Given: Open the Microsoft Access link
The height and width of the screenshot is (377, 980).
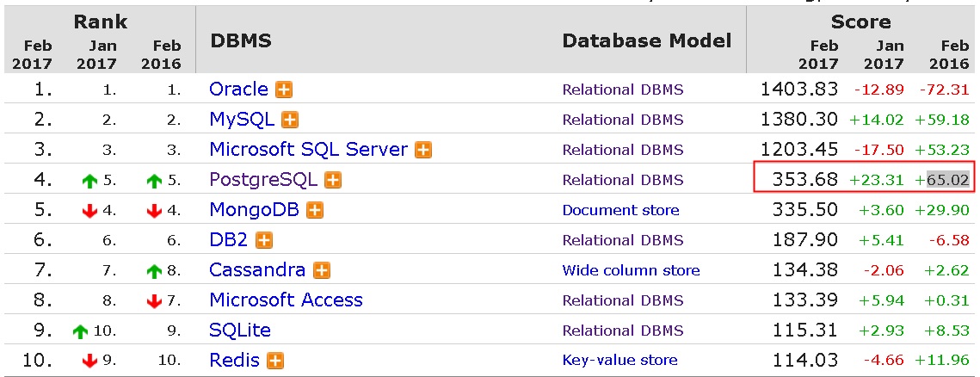Looking at the screenshot, I should pyautogui.click(x=286, y=300).
